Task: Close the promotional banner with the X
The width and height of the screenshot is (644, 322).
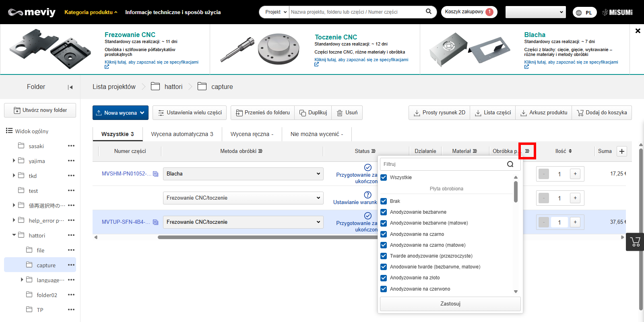Action: point(638,31)
